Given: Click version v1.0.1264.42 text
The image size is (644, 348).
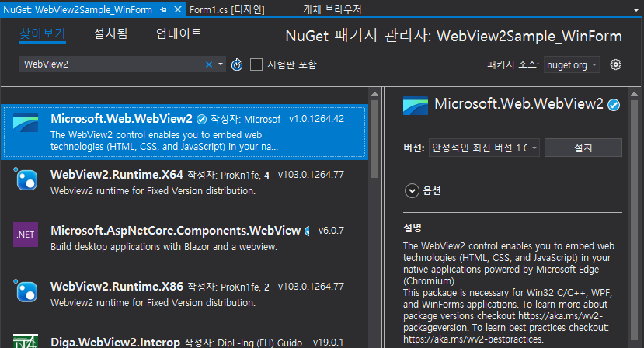Looking at the screenshot, I should (316, 119).
